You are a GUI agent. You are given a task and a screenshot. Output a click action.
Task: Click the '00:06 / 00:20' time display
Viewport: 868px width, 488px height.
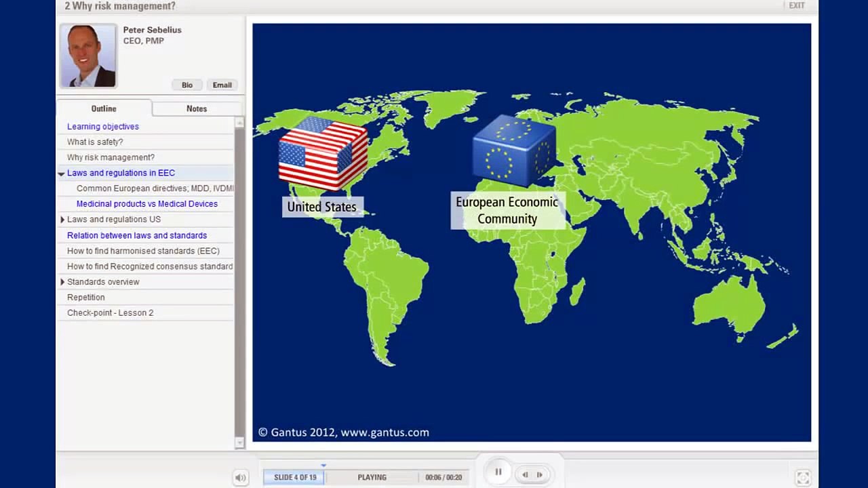[443, 478]
